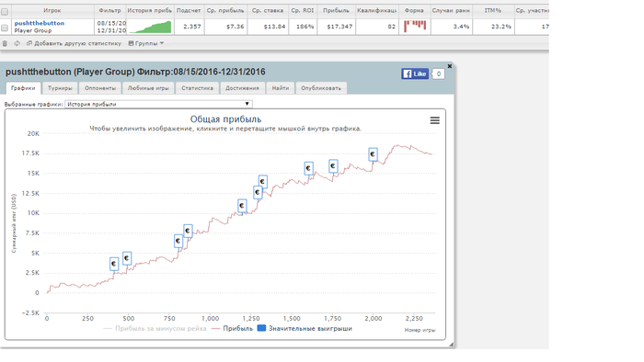The width and height of the screenshot is (644, 362).
Task: Select the Найти tab
Action: point(280,88)
